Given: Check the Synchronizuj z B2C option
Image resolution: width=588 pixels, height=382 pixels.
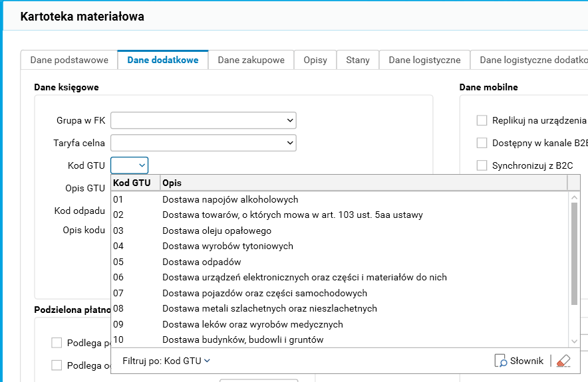Looking at the screenshot, I should 482,165.
